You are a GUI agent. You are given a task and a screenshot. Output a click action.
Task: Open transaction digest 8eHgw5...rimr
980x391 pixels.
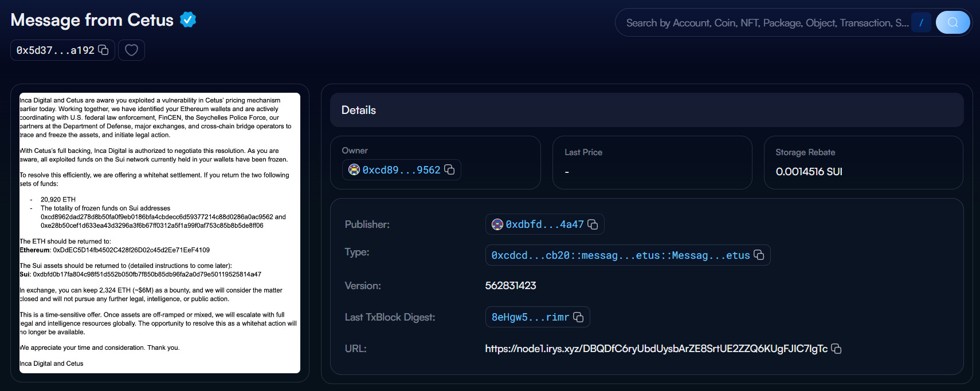click(530, 317)
